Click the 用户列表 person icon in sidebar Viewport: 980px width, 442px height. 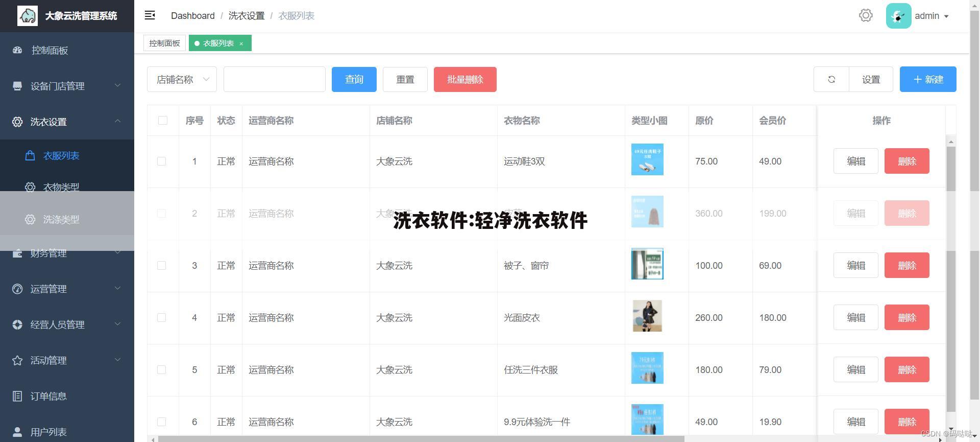(17, 432)
